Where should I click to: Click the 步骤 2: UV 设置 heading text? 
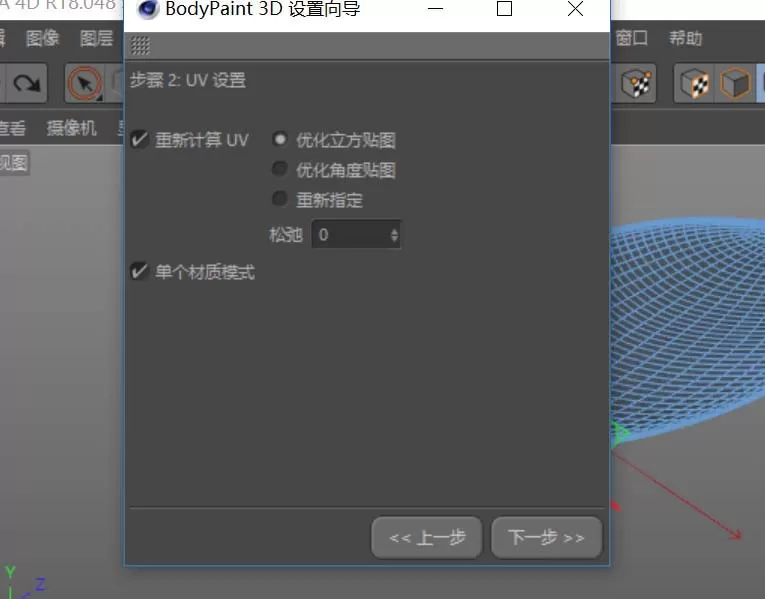click(188, 80)
